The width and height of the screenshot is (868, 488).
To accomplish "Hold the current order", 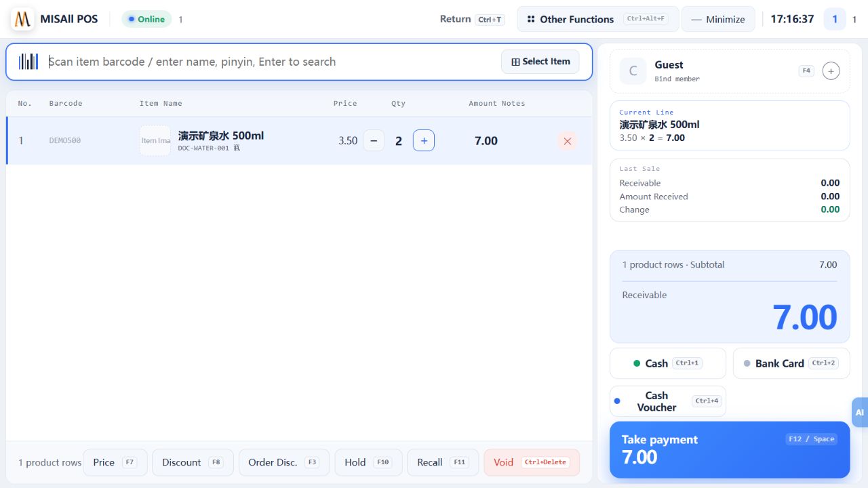I will click(368, 462).
